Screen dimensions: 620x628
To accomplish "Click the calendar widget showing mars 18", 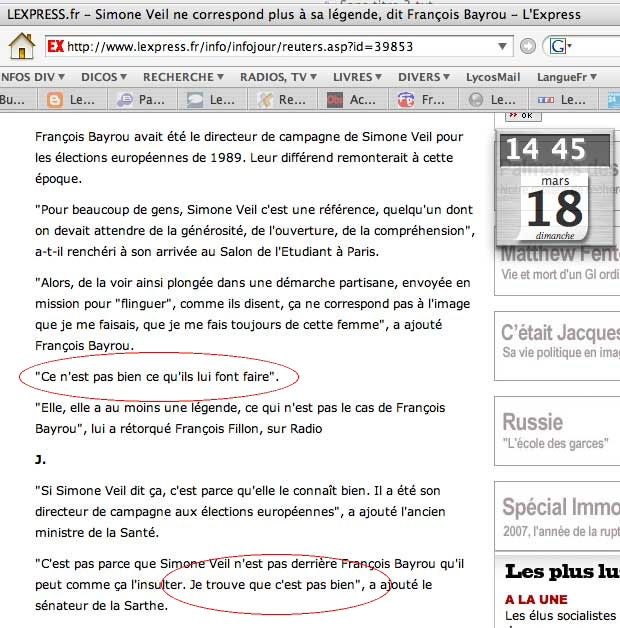I will (x=555, y=207).
